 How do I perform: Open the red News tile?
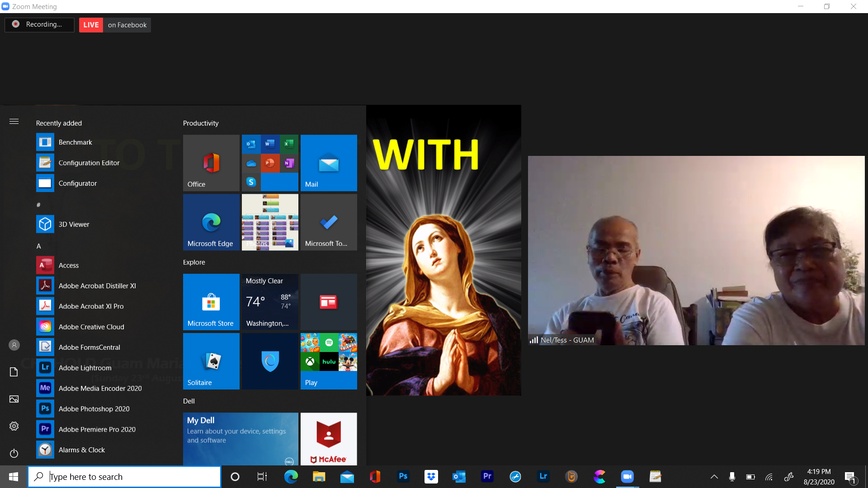pyautogui.click(x=329, y=302)
